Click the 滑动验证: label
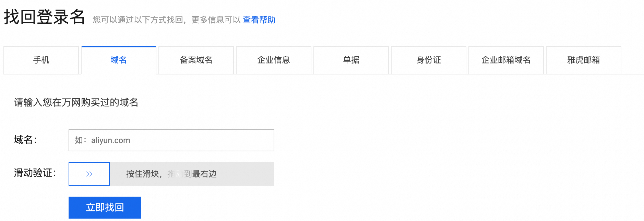The height and width of the screenshot is (221, 644). 35,173
